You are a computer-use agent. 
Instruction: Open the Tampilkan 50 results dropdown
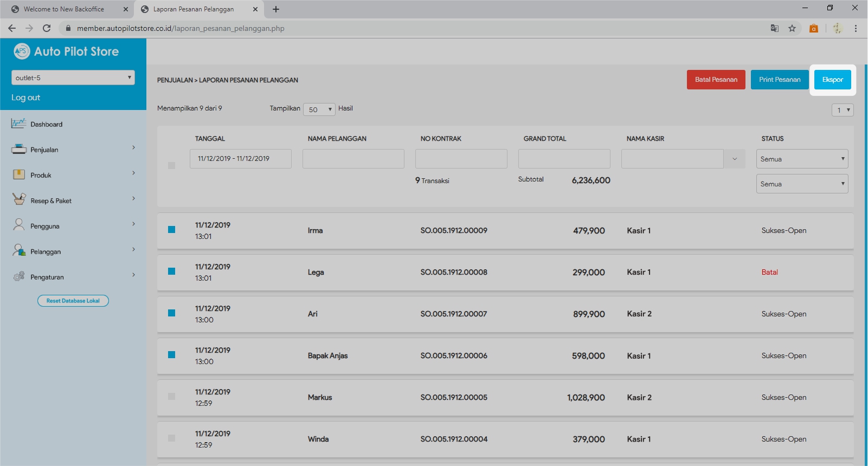pos(319,109)
